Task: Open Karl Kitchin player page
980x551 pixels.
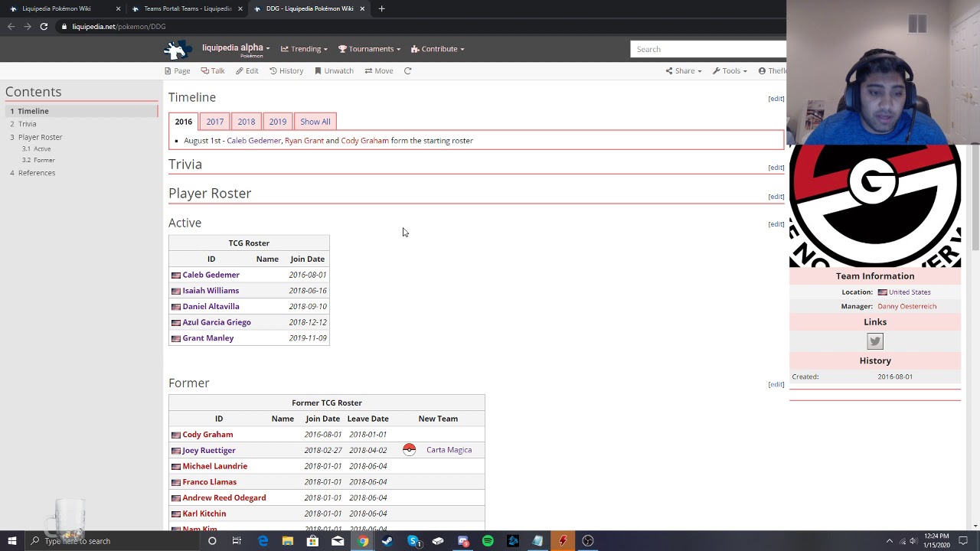Action: 204,514
